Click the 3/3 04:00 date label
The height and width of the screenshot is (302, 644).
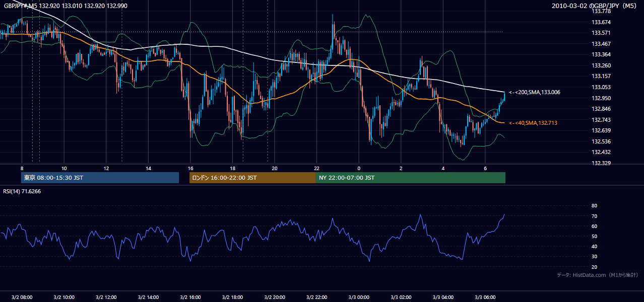click(x=443, y=297)
